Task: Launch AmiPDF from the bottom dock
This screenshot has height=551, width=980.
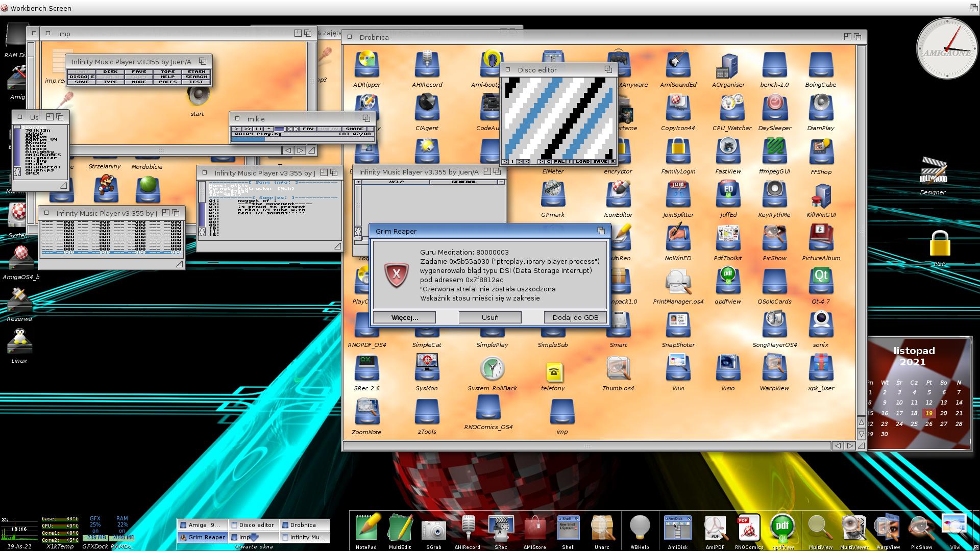Action: coord(715,528)
